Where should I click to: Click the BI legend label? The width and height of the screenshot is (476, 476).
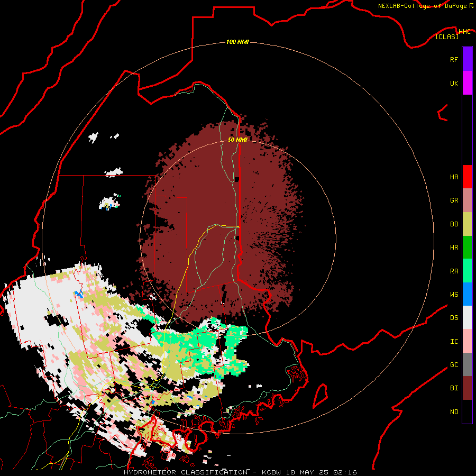pos(454,388)
